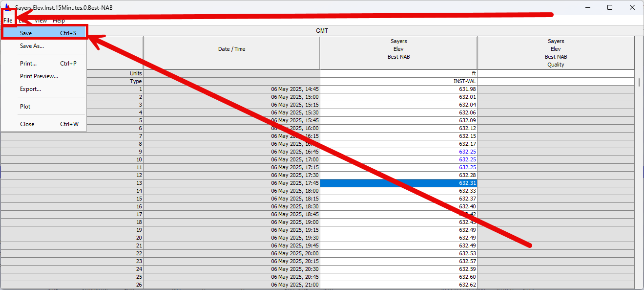Click the INST-VAL type cell
644x290 pixels.
(x=398, y=81)
